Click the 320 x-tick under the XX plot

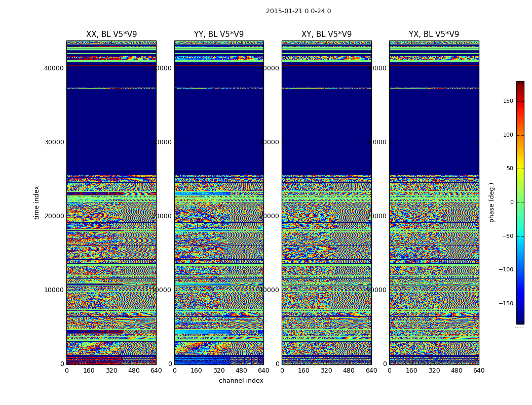pyautogui.click(x=111, y=371)
